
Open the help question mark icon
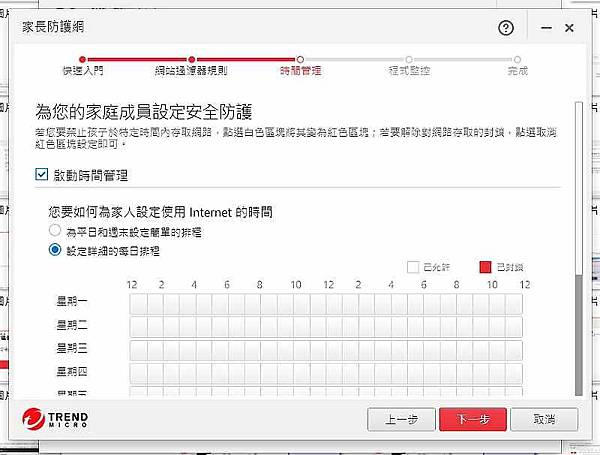506,28
